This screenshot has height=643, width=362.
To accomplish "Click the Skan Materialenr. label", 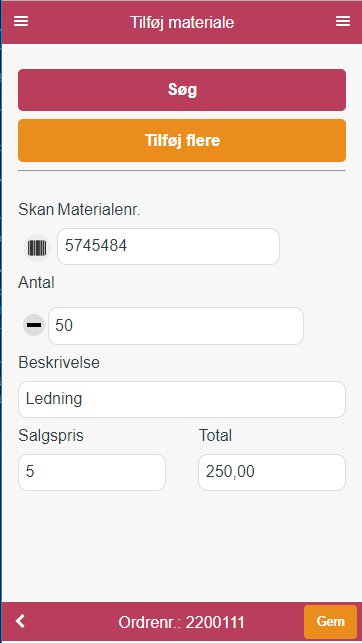I will coord(79,210).
